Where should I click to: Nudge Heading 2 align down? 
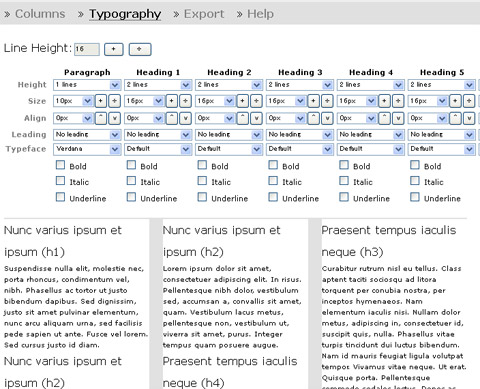256,118
